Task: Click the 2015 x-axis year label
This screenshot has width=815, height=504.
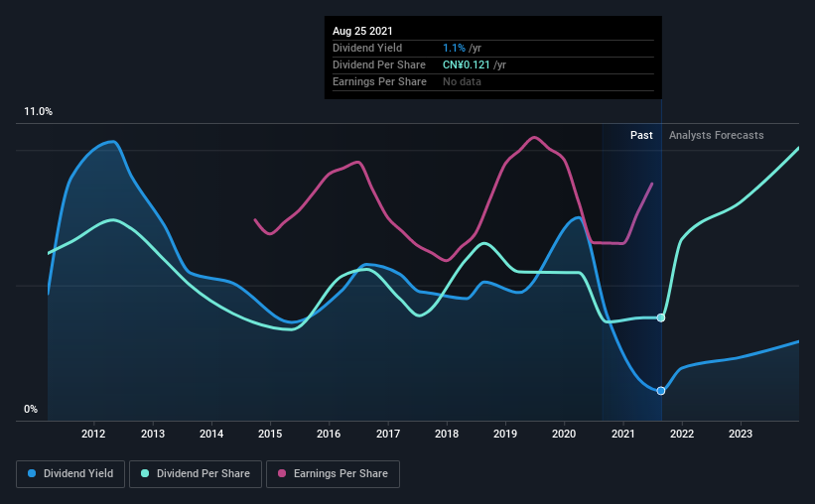Action: coord(270,434)
